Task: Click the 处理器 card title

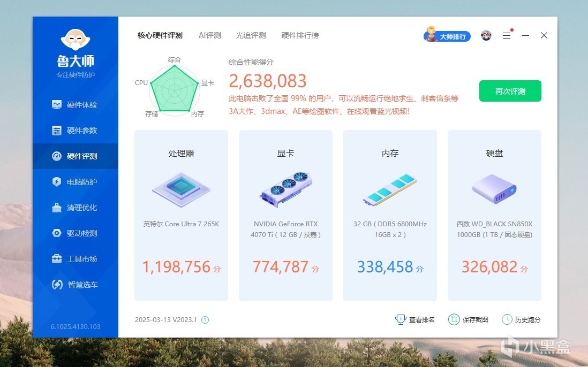Action: click(181, 153)
